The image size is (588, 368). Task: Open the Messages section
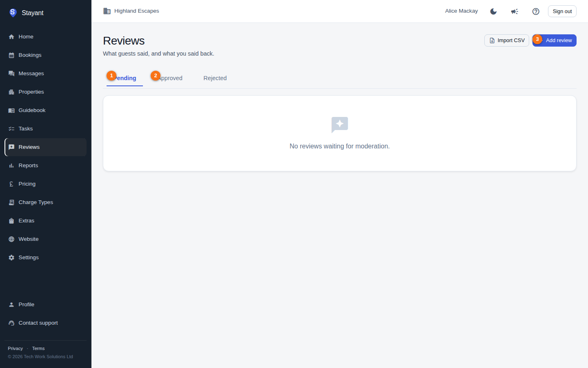45,74
